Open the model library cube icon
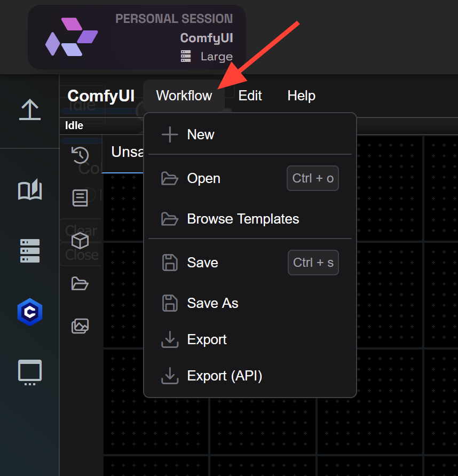The width and height of the screenshot is (458, 476). pos(80,241)
